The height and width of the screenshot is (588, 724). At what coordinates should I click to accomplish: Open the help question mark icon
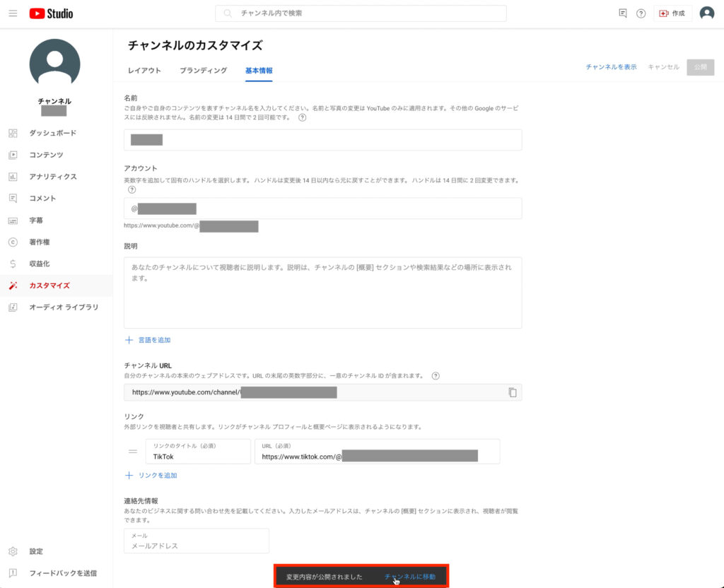pyautogui.click(x=641, y=13)
